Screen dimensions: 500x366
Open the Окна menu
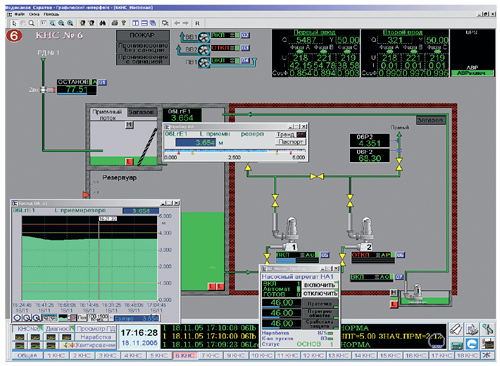click(x=34, y=14)
